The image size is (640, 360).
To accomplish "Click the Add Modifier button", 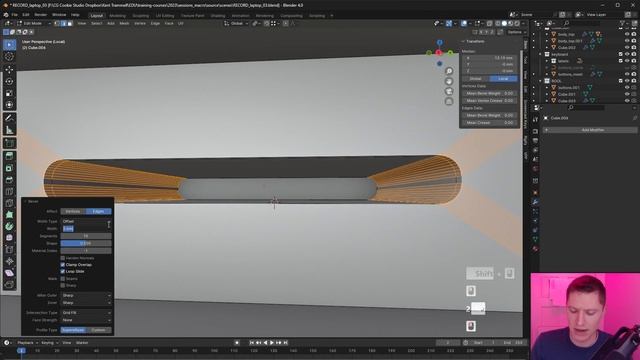I will (591, 130).
